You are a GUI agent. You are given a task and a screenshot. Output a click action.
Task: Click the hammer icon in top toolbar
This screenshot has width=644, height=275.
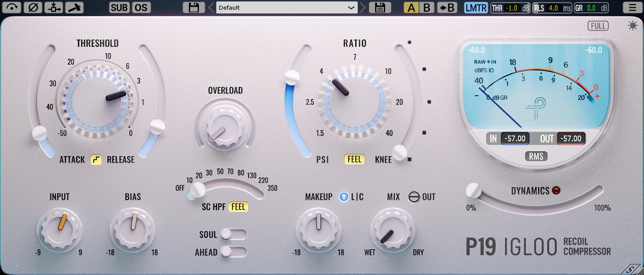[x=74, y=7]
